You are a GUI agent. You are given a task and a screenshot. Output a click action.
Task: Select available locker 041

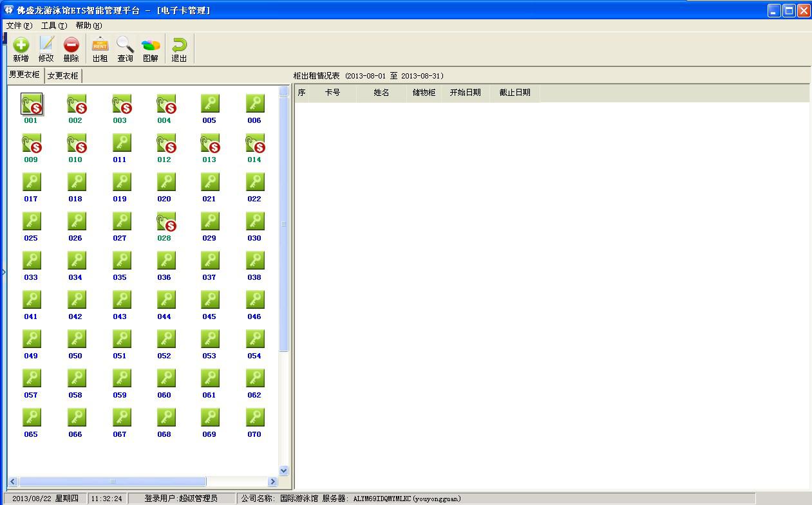click(32, 300)
